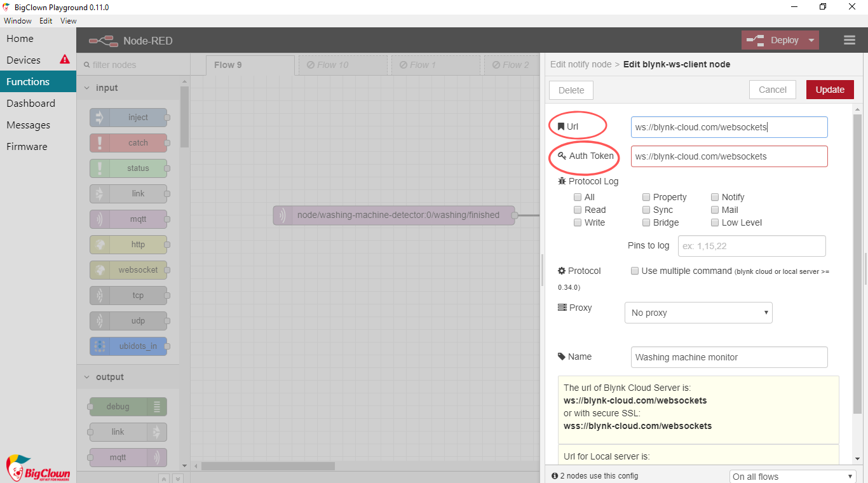This screenshot has height=483, width=868.
Task: Click the canvas horizontal scrollbar
Action: point(268,466)
